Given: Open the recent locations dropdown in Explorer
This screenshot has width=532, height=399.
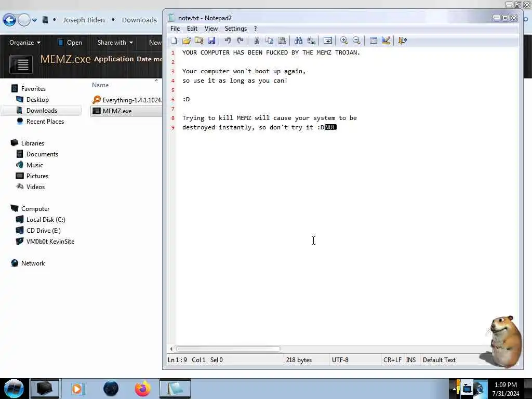Looking at the screenshot, I should [35, 20].
